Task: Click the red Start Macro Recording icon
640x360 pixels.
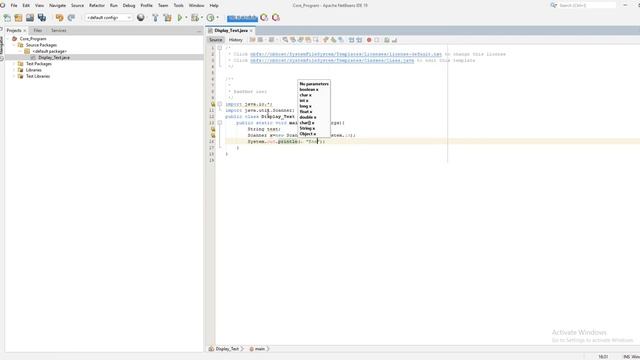Action: [x=369, y=40]
